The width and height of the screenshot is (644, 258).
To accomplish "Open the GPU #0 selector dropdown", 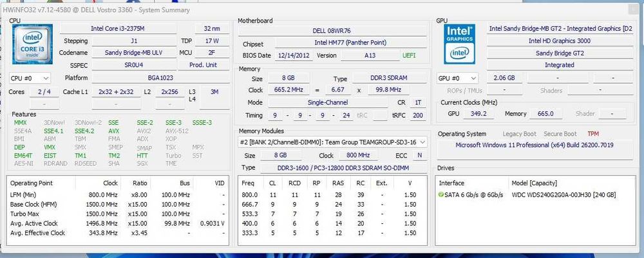I will point(457,78).
